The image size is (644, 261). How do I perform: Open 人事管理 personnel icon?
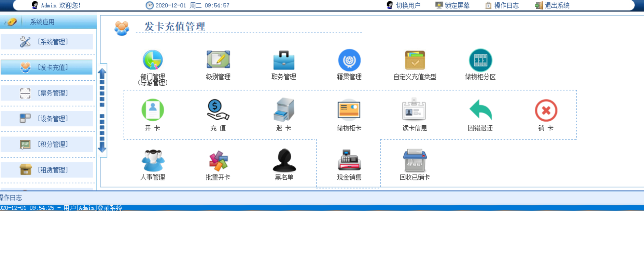153,160
